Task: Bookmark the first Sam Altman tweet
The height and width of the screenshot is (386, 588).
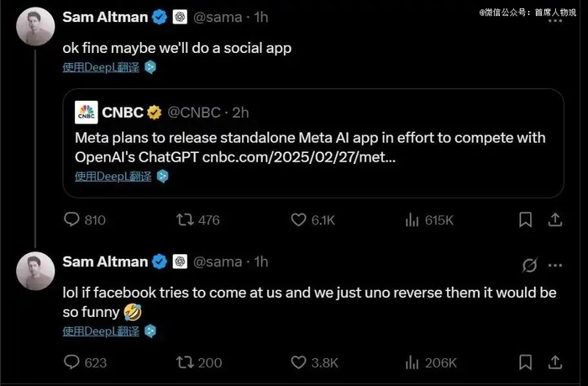Action: (x=526, y=220)
